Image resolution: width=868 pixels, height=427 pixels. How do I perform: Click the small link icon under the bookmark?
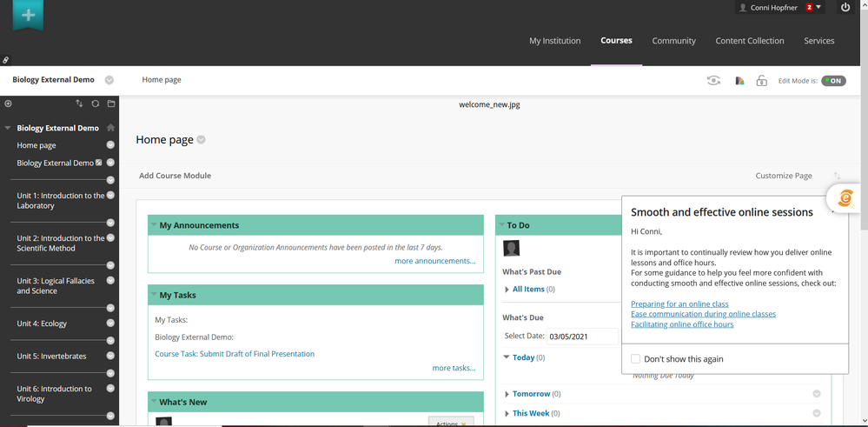(5, 60)
